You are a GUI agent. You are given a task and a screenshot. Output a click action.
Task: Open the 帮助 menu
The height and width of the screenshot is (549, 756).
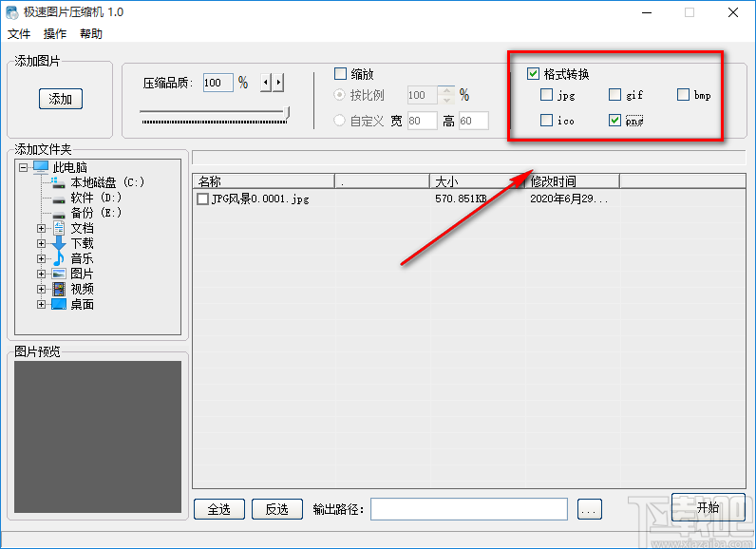[91, 34]
